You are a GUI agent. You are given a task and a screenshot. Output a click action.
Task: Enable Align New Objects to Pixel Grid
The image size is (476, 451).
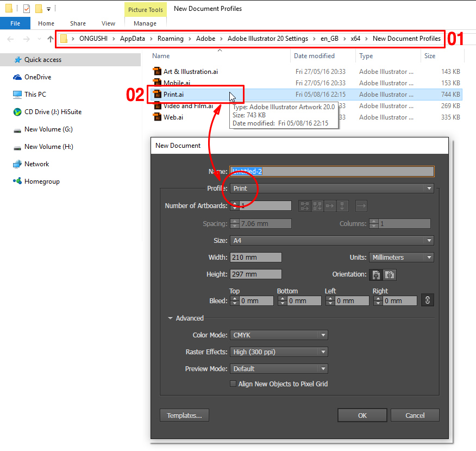click(233, 384)
